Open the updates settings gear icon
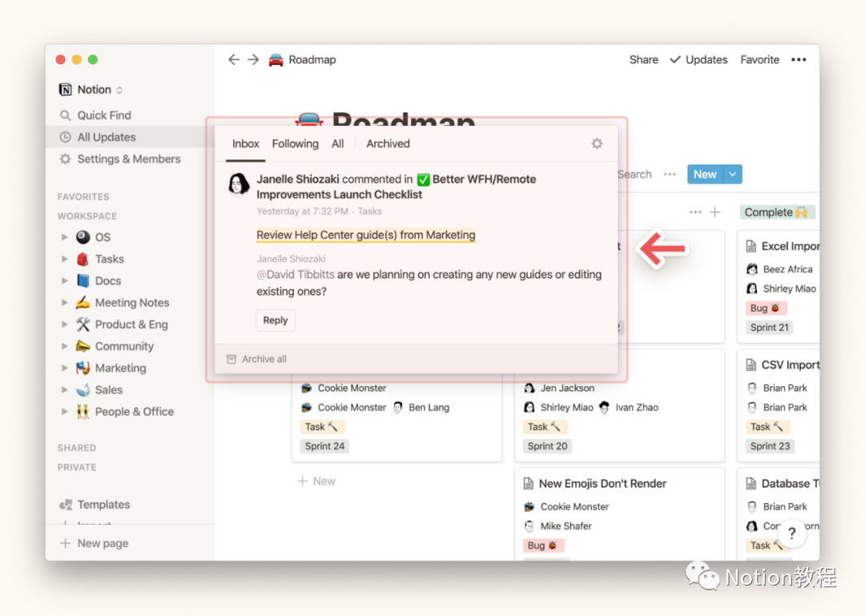This screenshot has height=616, width=865. (597, 144)
